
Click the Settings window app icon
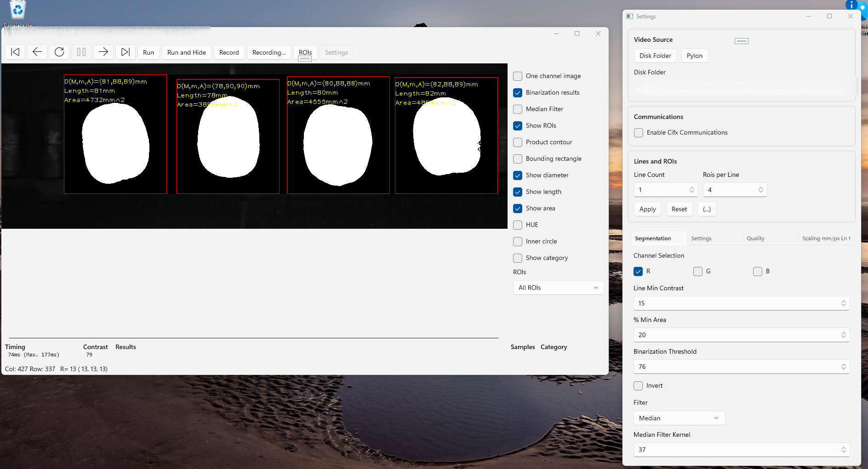click(x=630, y=16)
